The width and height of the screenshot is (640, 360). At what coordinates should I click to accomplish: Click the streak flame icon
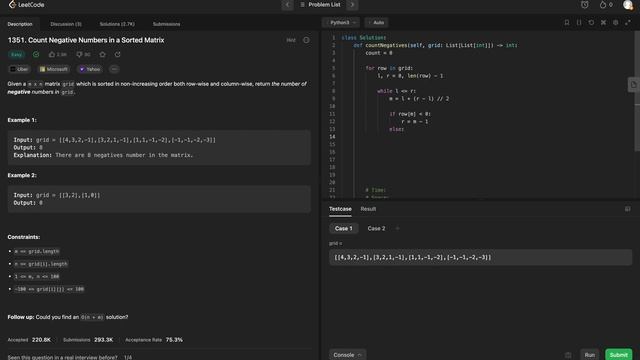[603, 5]
